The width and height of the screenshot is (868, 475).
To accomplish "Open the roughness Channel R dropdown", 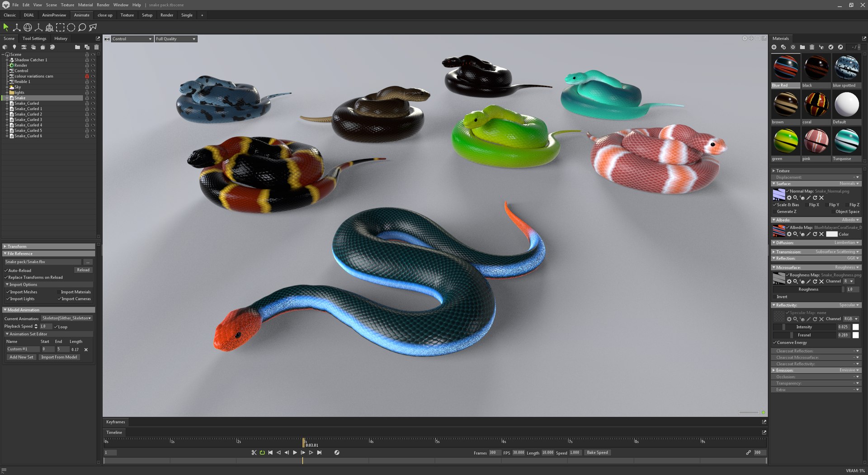I will pyautogui.click(x=848, y=281).
